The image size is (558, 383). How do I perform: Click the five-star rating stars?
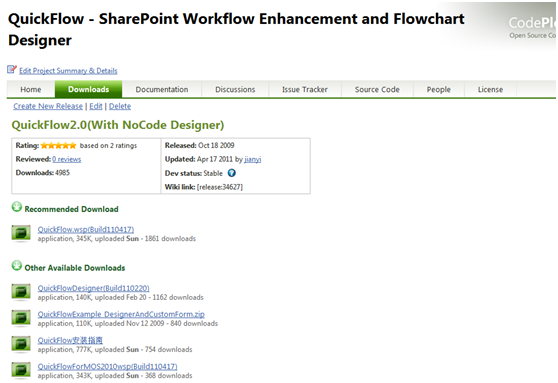58,146
